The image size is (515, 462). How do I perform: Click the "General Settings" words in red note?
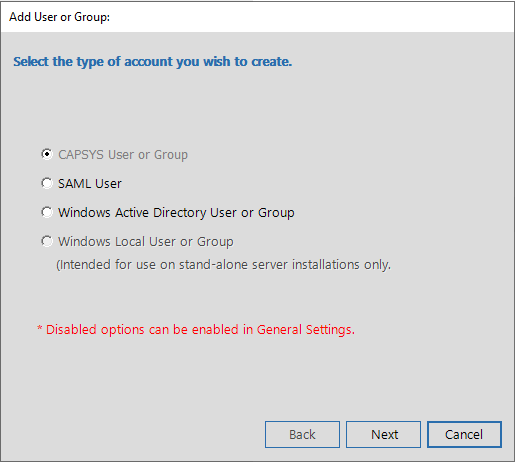coord(306,330)
